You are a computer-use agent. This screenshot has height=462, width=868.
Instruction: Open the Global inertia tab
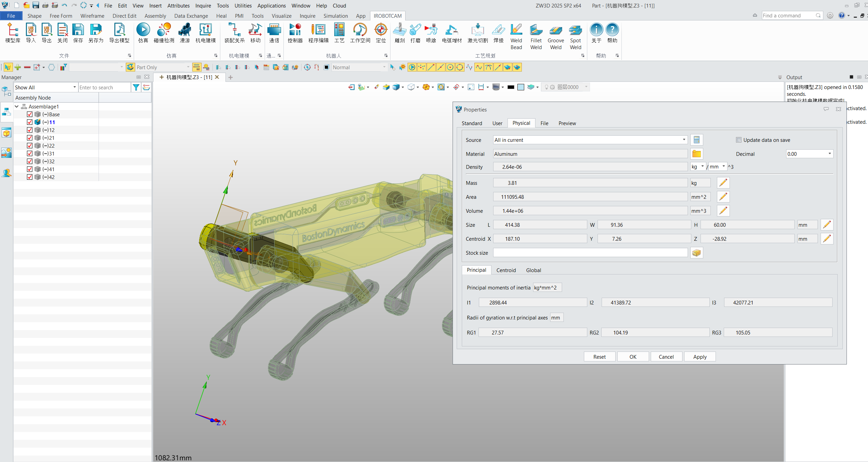pos(533,270)
